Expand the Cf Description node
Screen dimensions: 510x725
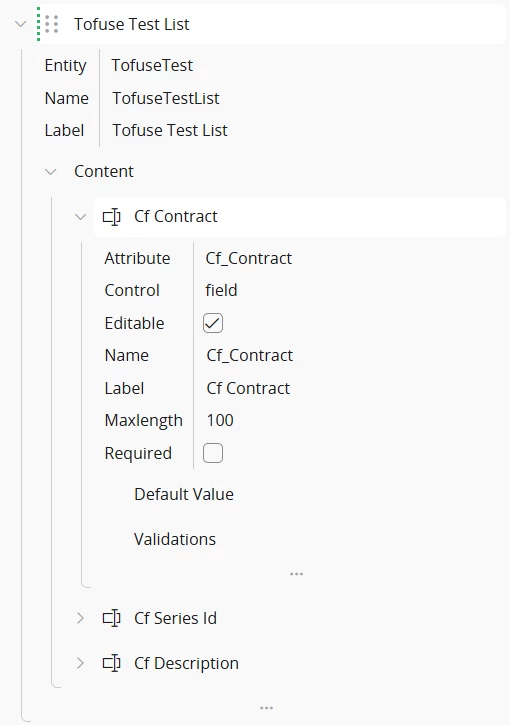pyautogui.click(x=80, y=663)
